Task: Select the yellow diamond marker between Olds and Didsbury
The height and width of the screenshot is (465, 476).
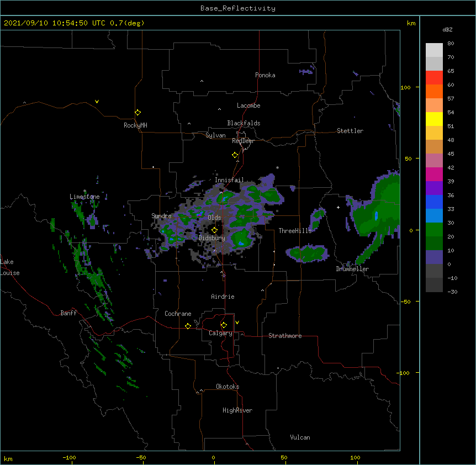Action: [x=215, y=230]
